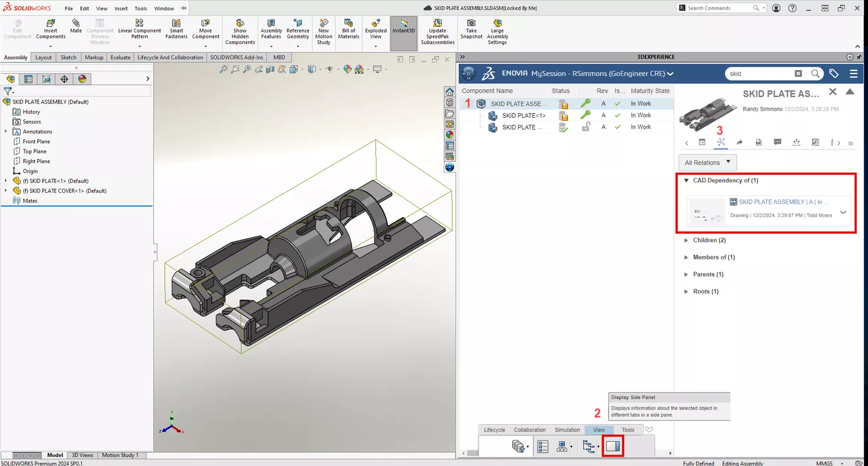Open the Insert menu
Viewport: 868px width, 466px height.
(x=121, y=8)
